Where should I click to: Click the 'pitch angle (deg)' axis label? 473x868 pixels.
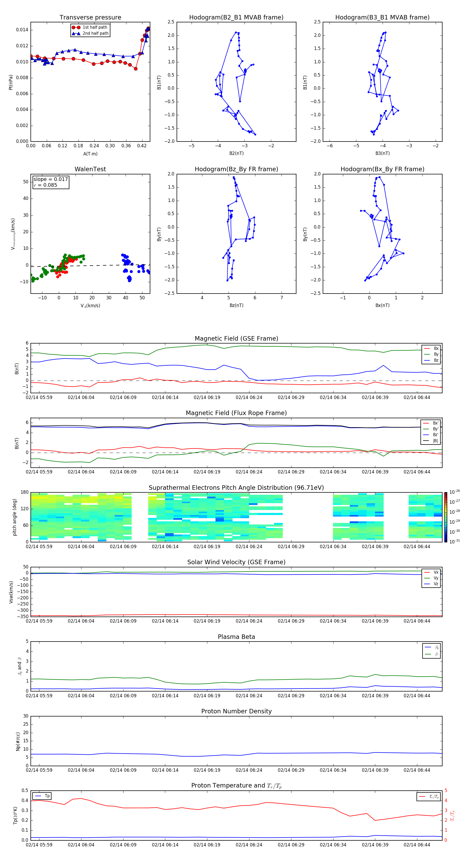(x=14, y=517)
